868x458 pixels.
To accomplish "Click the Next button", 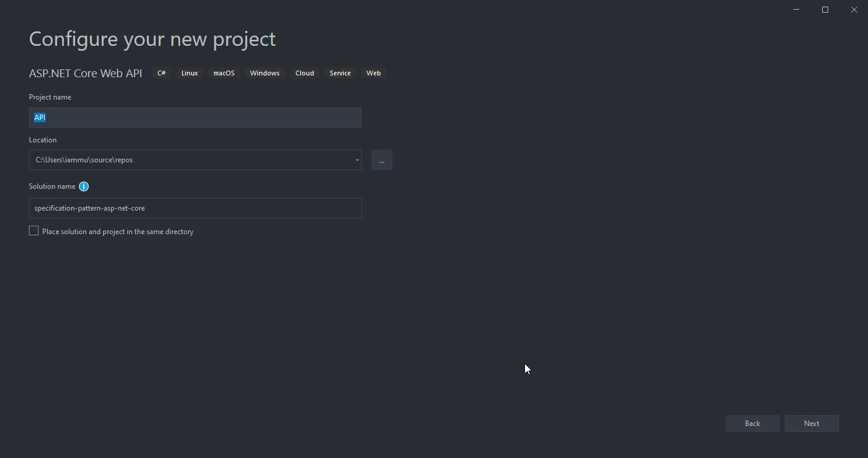I will click(x=811, y=424).
